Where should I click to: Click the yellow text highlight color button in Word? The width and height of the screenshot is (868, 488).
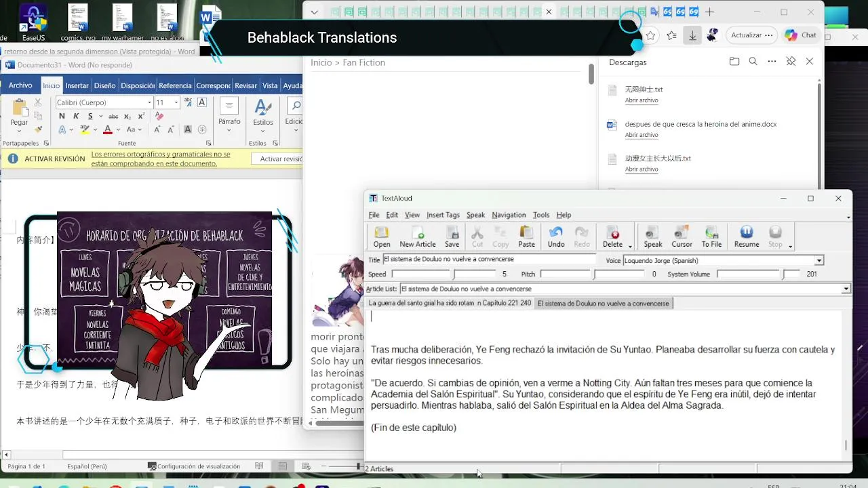[x=85, y=129]
